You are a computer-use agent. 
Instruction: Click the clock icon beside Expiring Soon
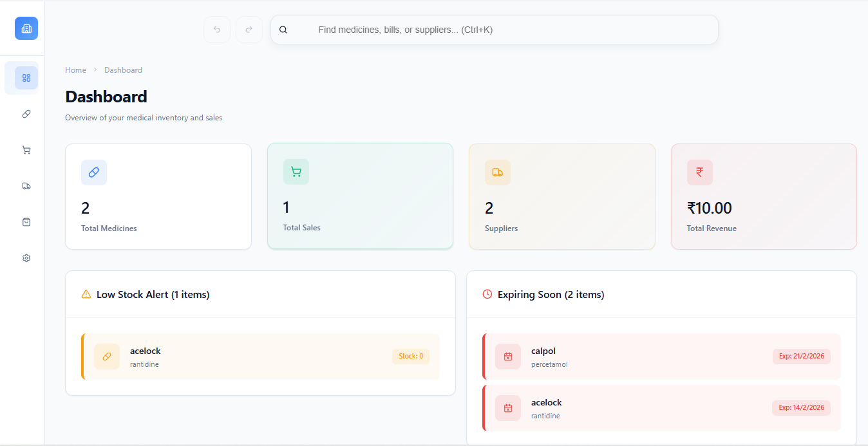tap(487, 293)
